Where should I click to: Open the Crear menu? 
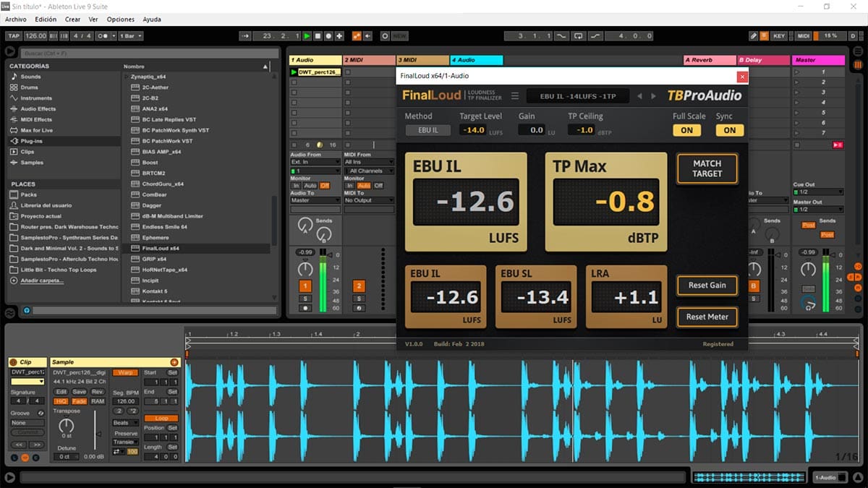pos(72,20)
